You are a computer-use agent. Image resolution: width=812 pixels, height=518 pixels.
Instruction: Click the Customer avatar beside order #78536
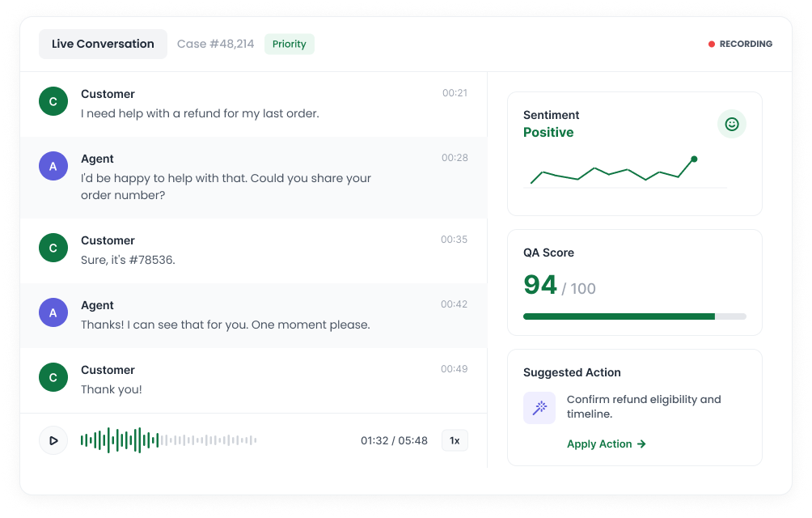pos(53,248)
